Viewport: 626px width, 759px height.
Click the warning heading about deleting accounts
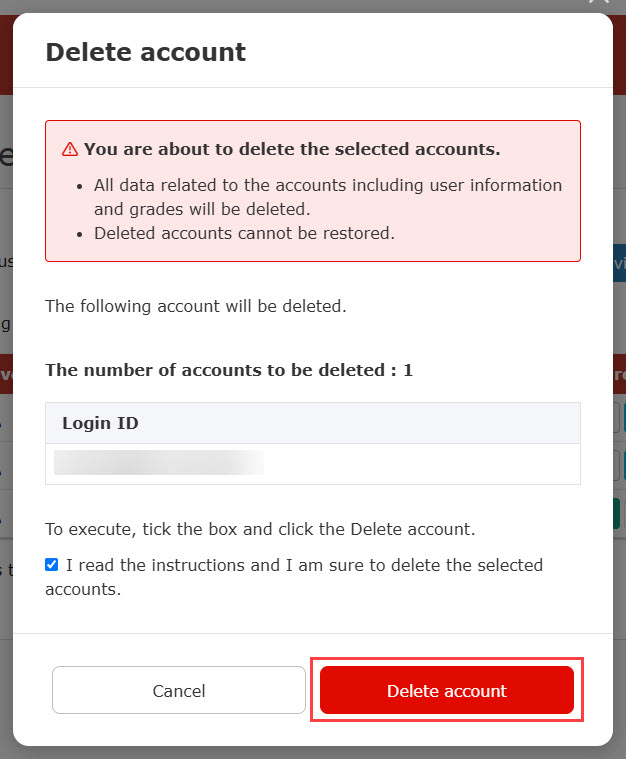point(292,149)
